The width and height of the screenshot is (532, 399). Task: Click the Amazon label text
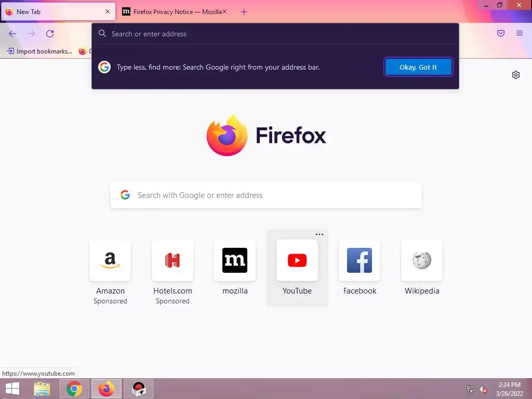pyautogui.click(x=110, y=291)
